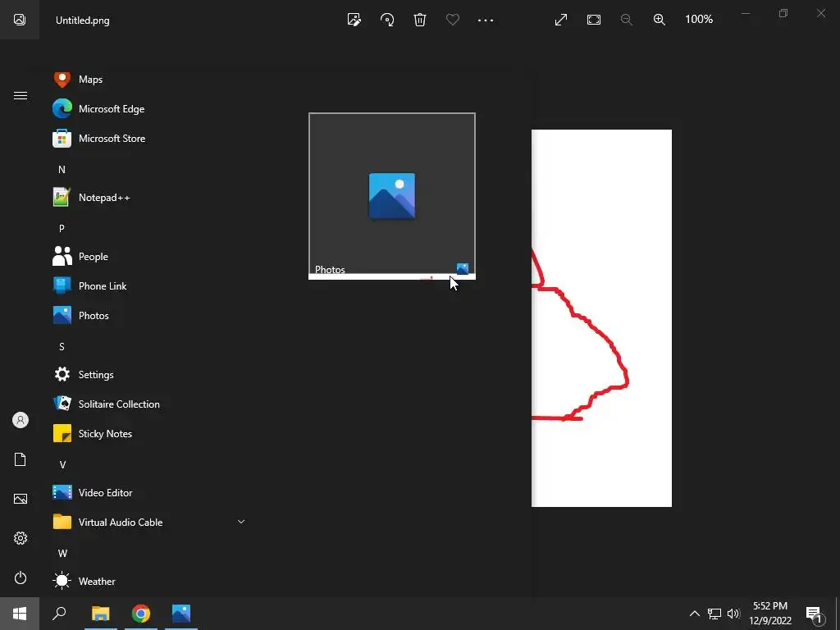Zoom in with the plus magnifier
The width and height of the screenshot is (840, 630).
tap(660, 20)
